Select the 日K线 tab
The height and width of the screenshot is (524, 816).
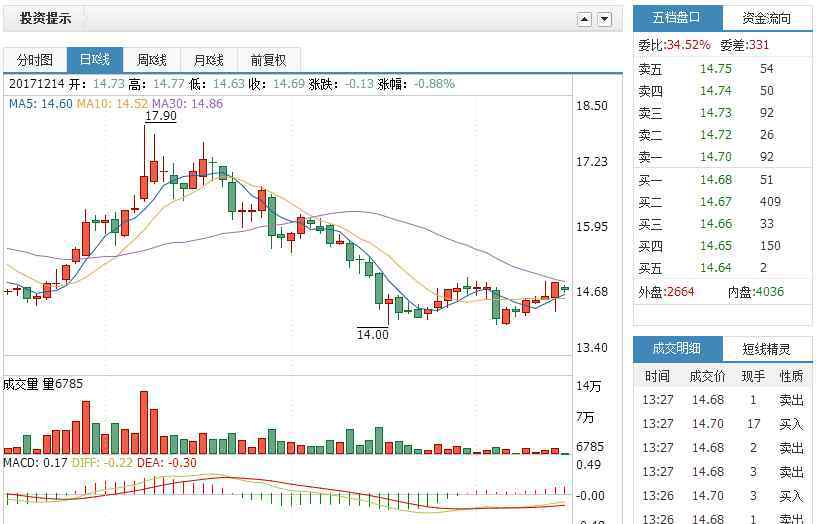(x=95, y=60)
